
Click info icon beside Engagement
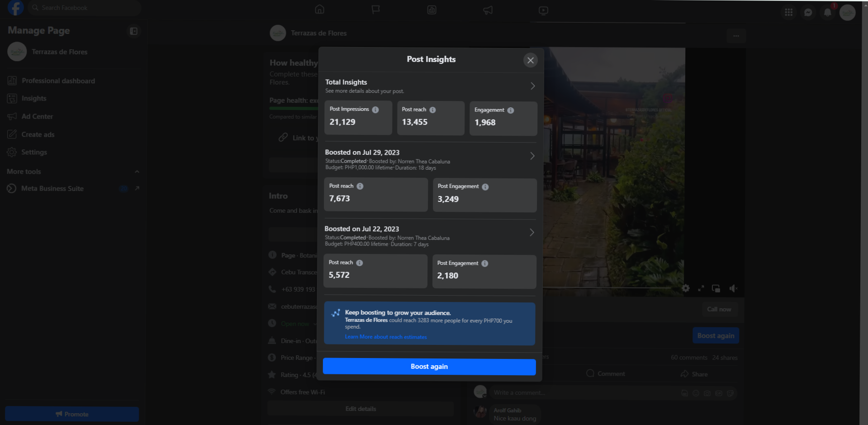(511, 110)
